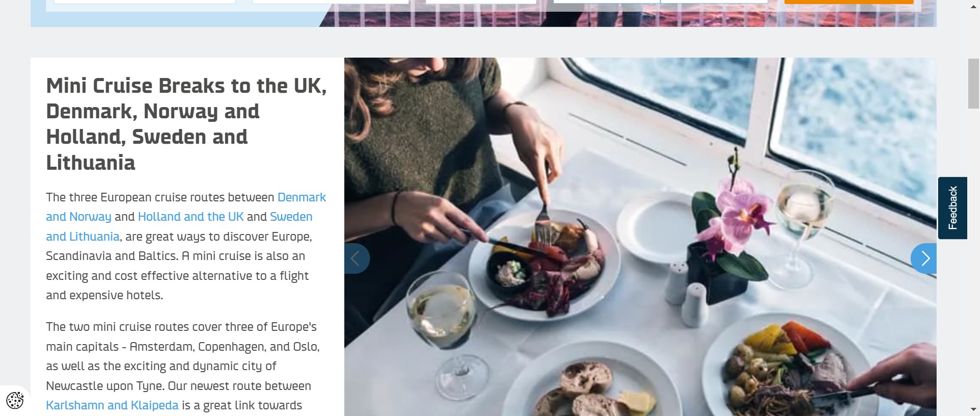Click the scrollbar track below the thumb
The height and width of the screenshot is (416, 980).
pyautogui.click(x=973, y=255)
